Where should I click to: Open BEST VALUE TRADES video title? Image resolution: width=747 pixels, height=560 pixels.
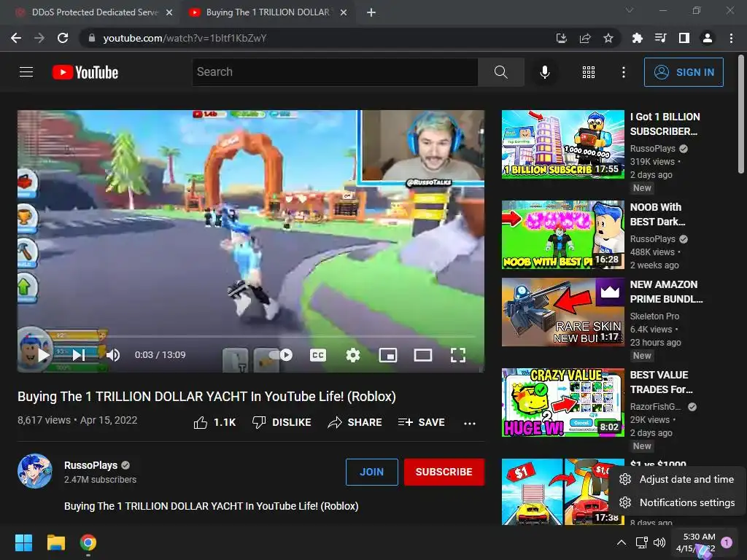pyautogui.click(x=661, y=382)
